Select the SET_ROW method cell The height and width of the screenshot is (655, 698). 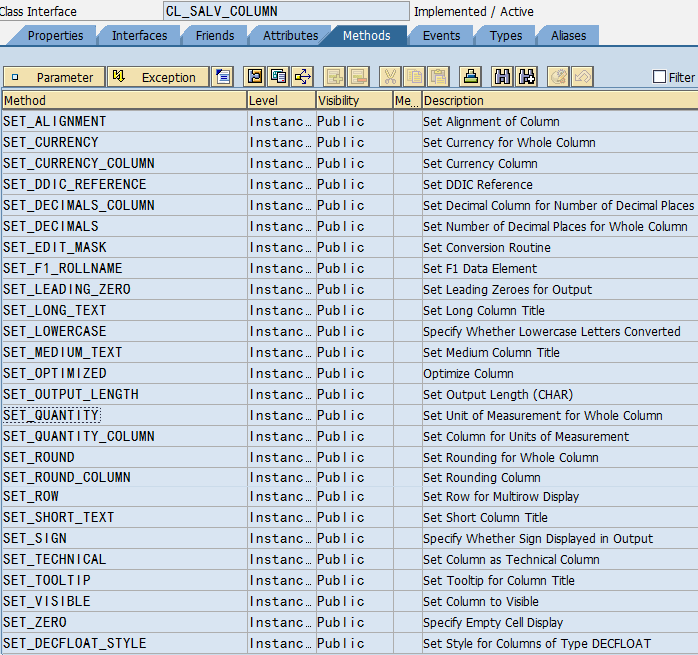(124, 496)
